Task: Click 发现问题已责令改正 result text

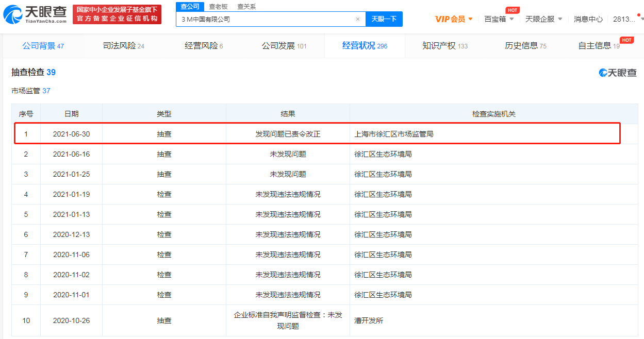Action: click(288, 134)
